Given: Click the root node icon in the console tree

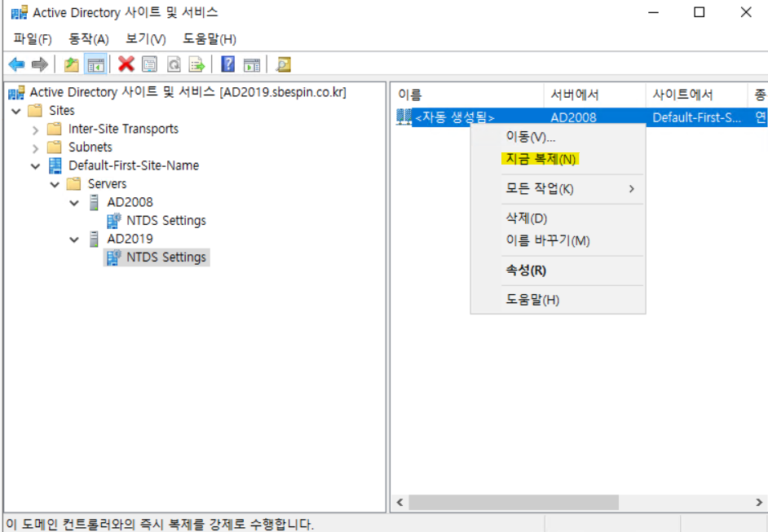Looking at the screenshot, I should coord(16,92).
